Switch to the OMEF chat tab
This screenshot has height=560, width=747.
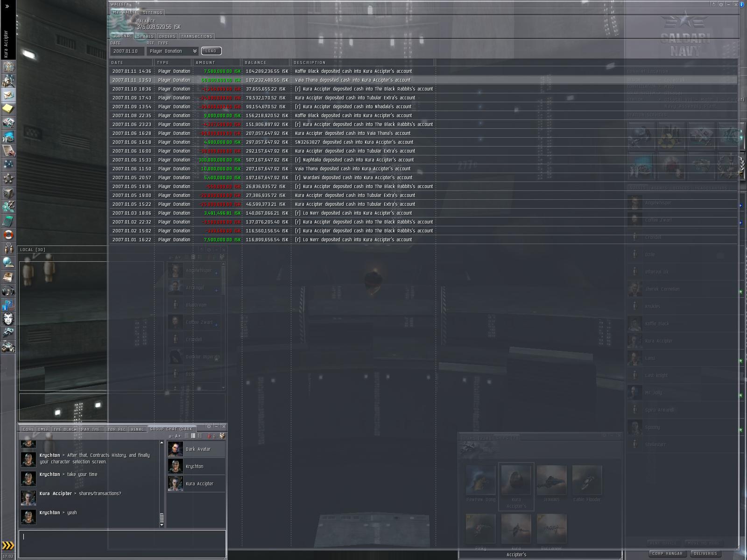coord(43,429)
